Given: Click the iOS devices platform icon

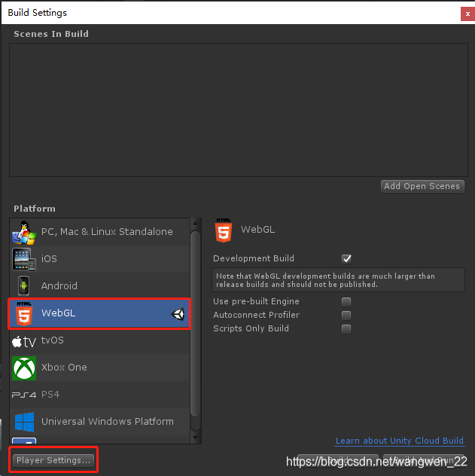Looking at the screenshot, I should click(24, 259).
